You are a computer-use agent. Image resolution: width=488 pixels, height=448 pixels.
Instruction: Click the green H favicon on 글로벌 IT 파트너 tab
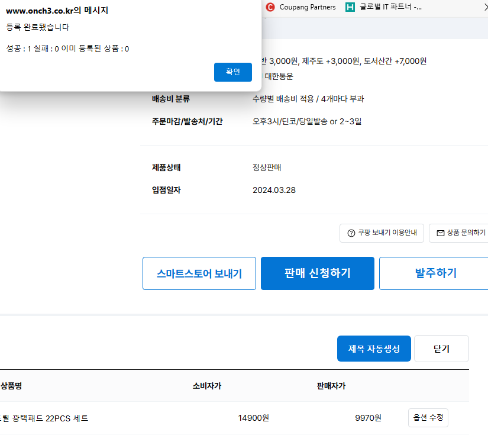coord(350,7)
